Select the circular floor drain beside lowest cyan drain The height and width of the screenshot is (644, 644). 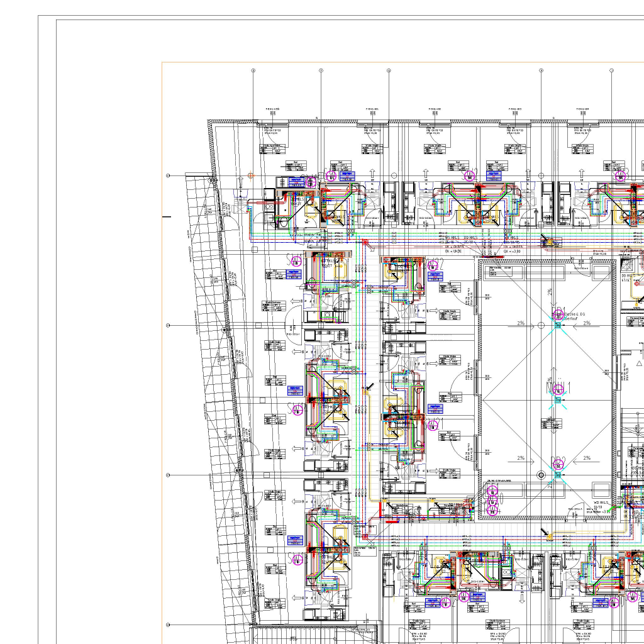[x=541, y=475]
